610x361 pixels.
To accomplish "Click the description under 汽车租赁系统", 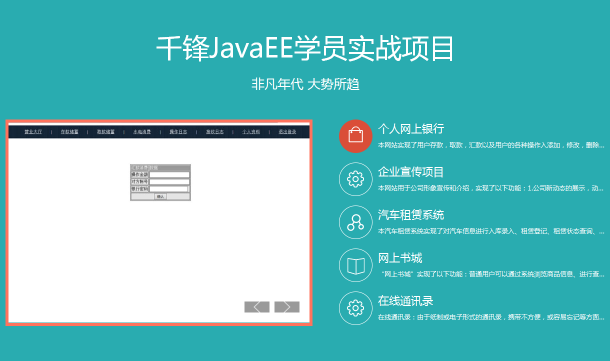I will pyautogui.click(x=491, y=231).
